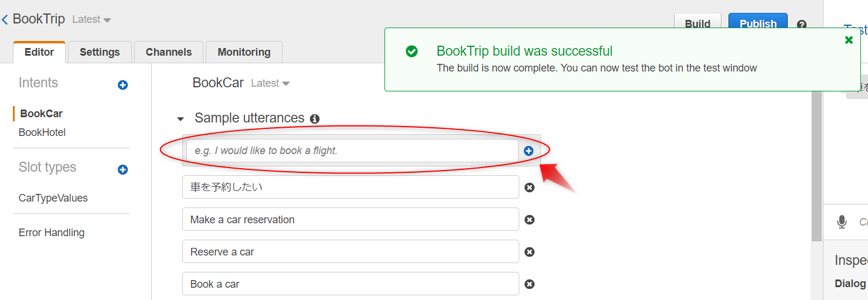Dismiss the build successful notification
The image size is (868, 300).
tap(849, 40)
